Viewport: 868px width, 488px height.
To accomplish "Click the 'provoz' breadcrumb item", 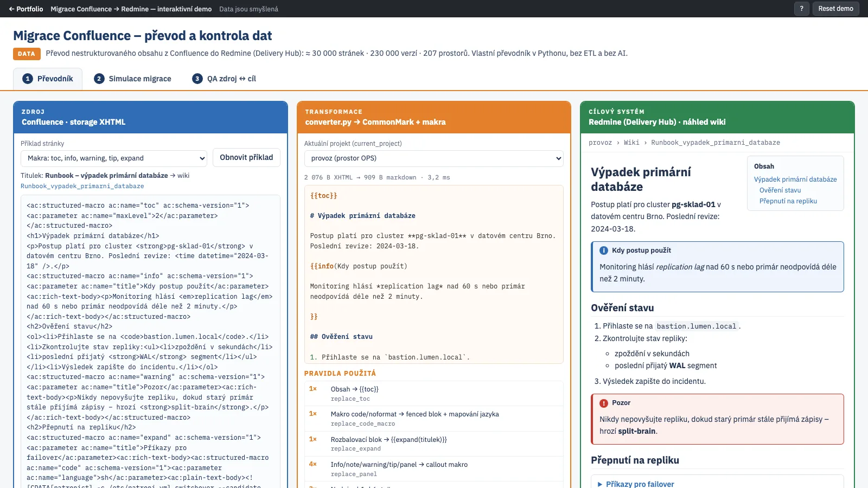I will coord(600,143).
